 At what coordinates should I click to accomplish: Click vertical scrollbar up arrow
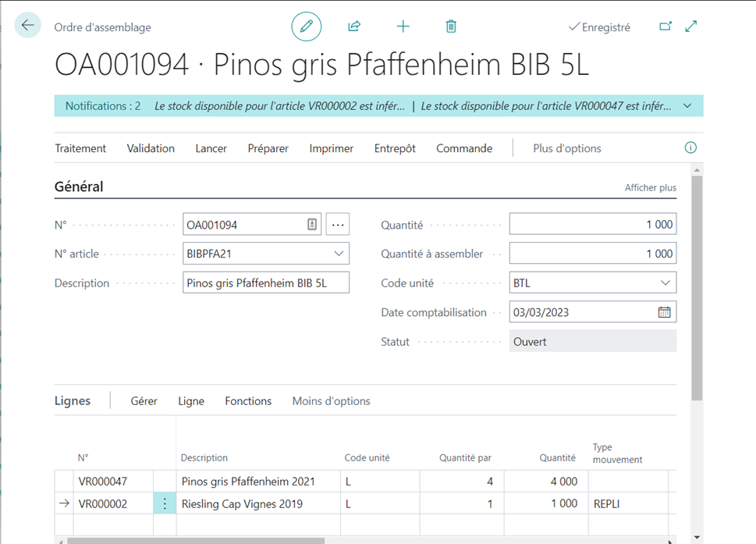(x=697, y=170)
